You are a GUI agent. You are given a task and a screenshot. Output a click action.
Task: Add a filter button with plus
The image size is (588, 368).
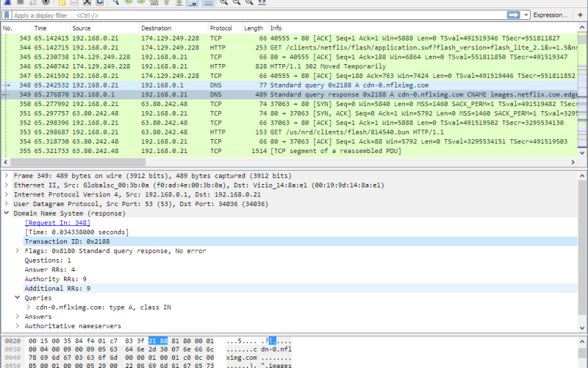(580, 15)
